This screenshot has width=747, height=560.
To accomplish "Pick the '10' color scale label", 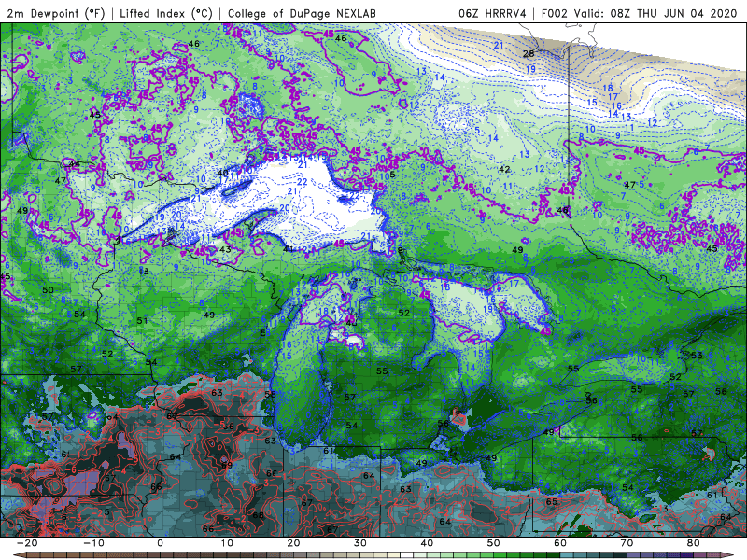I will pyautogui.click(x=227, y=543).
